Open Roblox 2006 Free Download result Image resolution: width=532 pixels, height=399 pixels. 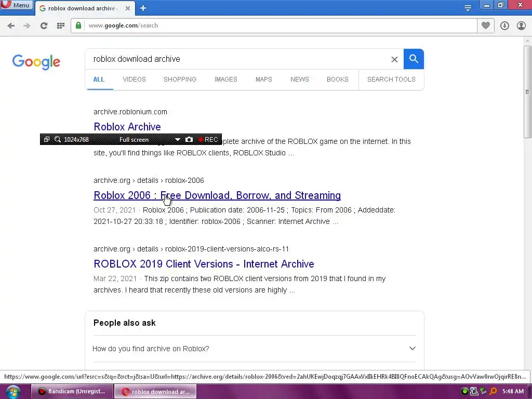[x=217, y=195]
